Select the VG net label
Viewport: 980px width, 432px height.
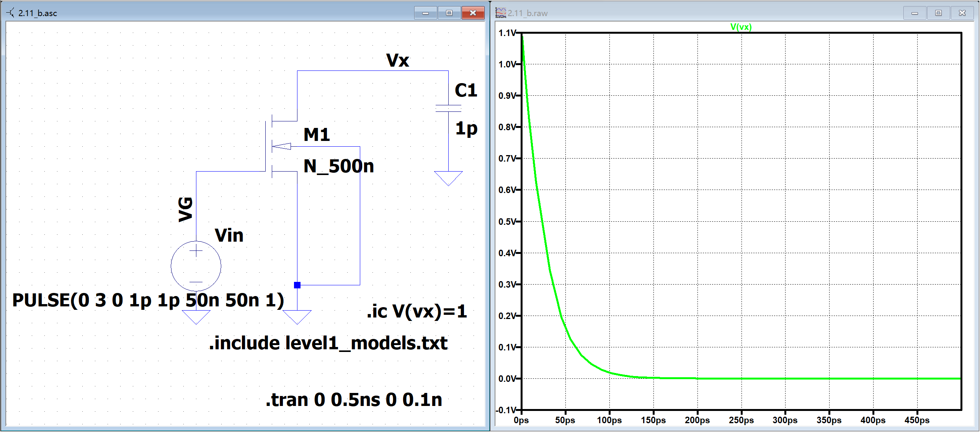[186, 209]
